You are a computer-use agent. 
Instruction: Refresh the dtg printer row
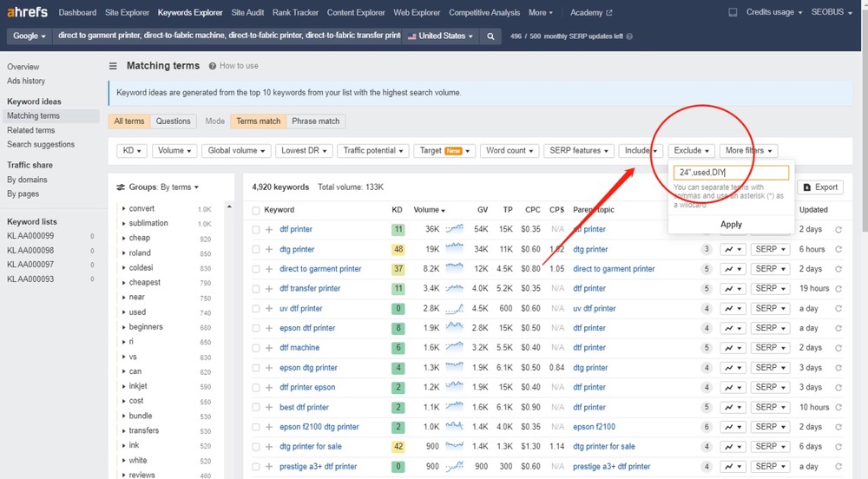point(838,249)
